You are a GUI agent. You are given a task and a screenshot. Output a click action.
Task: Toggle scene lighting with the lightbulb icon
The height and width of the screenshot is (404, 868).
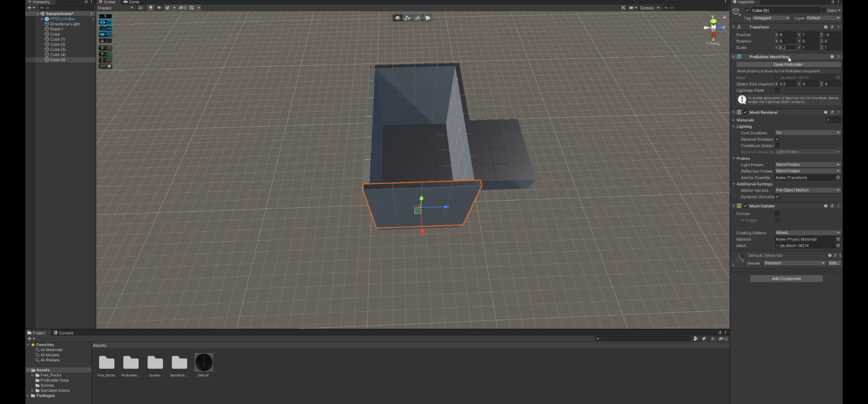click(x=151, y=8)
